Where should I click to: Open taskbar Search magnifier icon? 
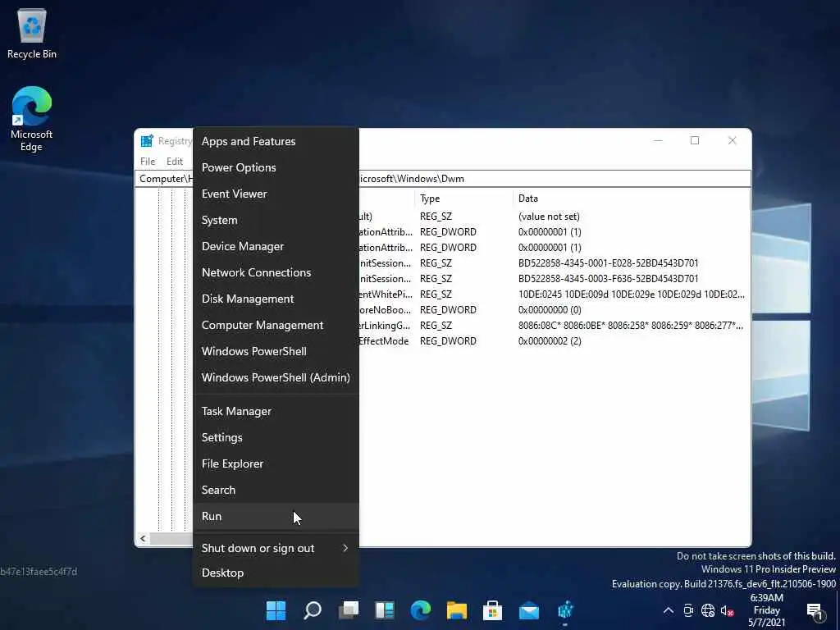[x=313, y=610]
